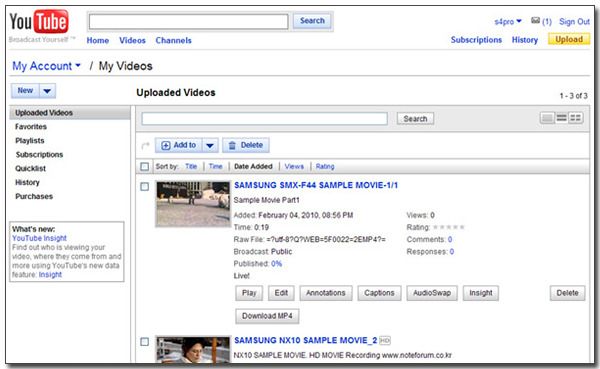The width and height of the screenshot is (600, 369).
Task: Click the Responses: 0 link
Action: coord(452,252)
